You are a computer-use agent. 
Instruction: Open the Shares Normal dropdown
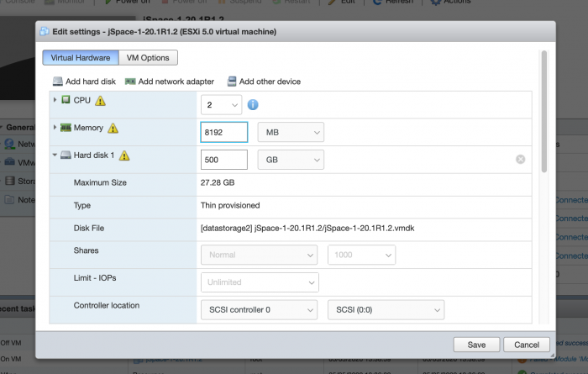(259, 255)
